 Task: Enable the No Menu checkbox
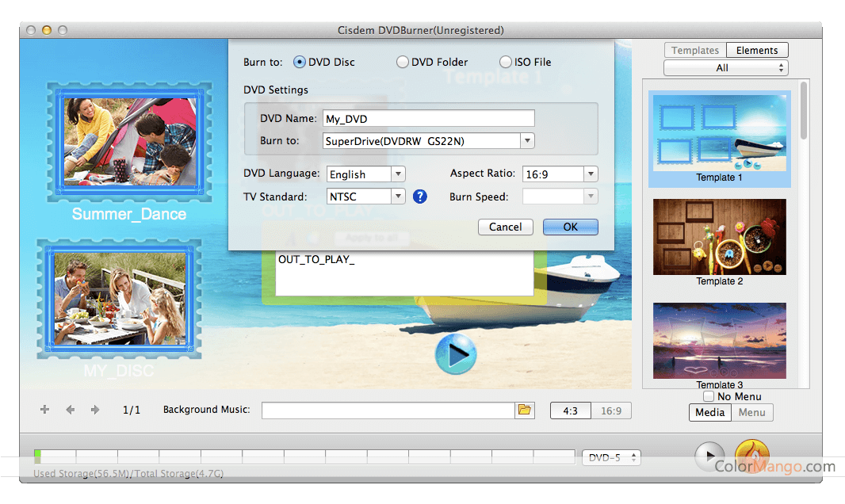point(709,396)
